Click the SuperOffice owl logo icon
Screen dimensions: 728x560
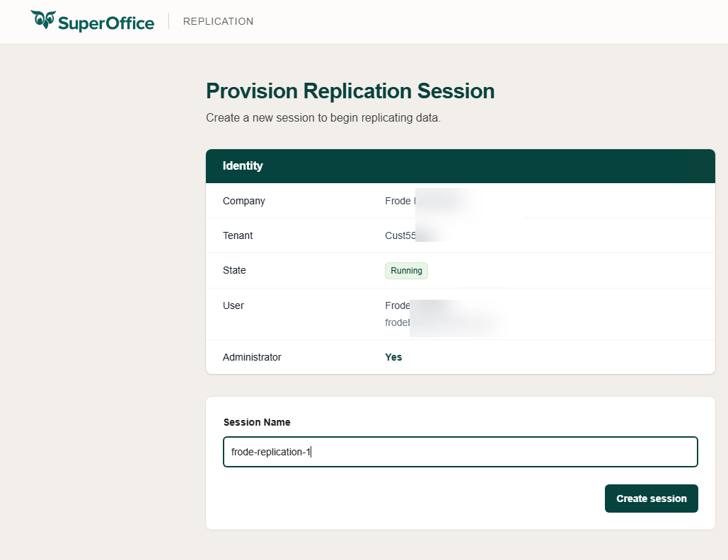42,21
